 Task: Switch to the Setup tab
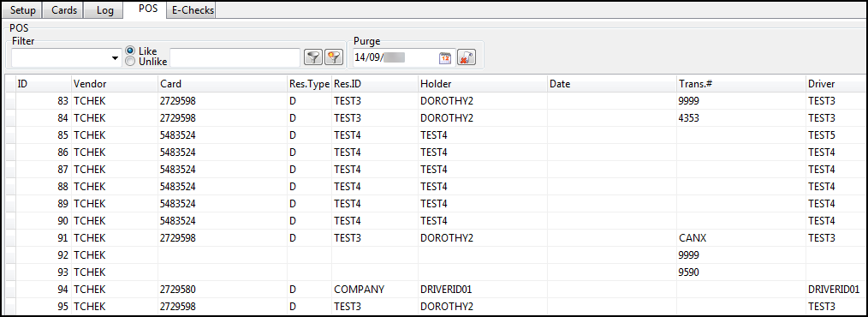pos(23,10)
